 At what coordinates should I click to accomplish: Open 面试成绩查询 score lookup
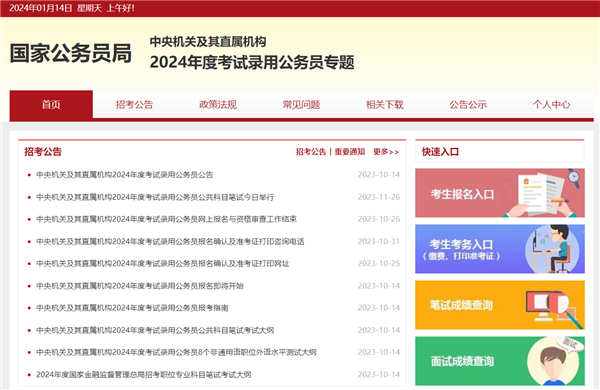(500, 361)
